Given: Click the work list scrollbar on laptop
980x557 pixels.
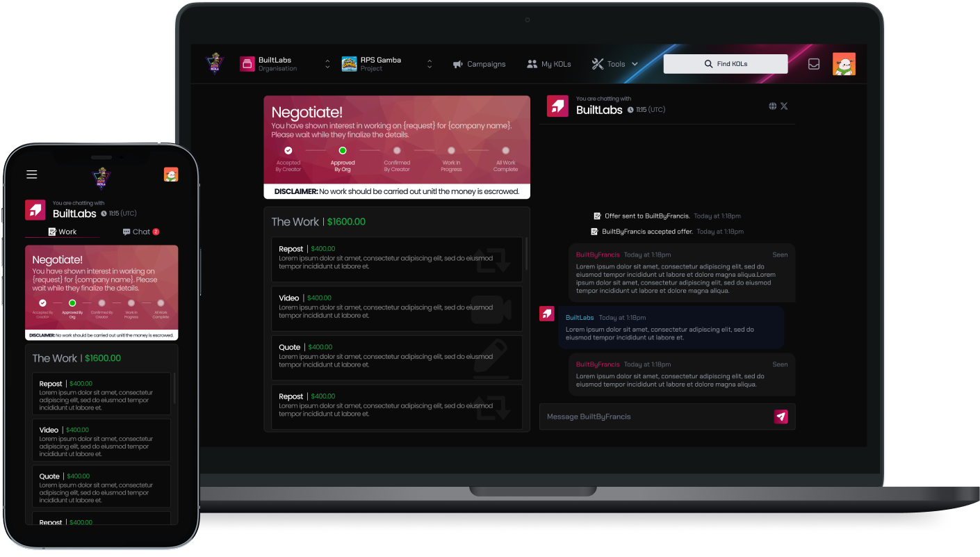Looking at the screenshot, I should click(526, 253).
